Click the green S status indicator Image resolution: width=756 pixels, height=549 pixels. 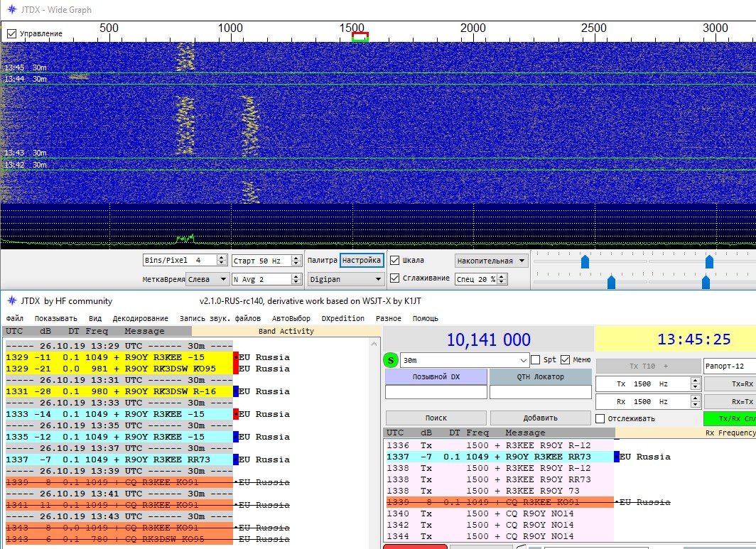click(x=390, y=360)
